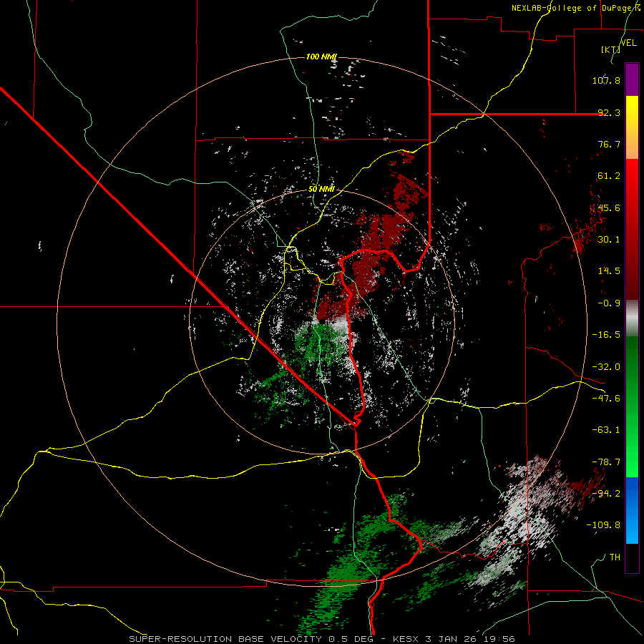The width and height of the screenshot is (644, 644).
Task: Click the -63.1 scale value
Action: coord(606,430)
